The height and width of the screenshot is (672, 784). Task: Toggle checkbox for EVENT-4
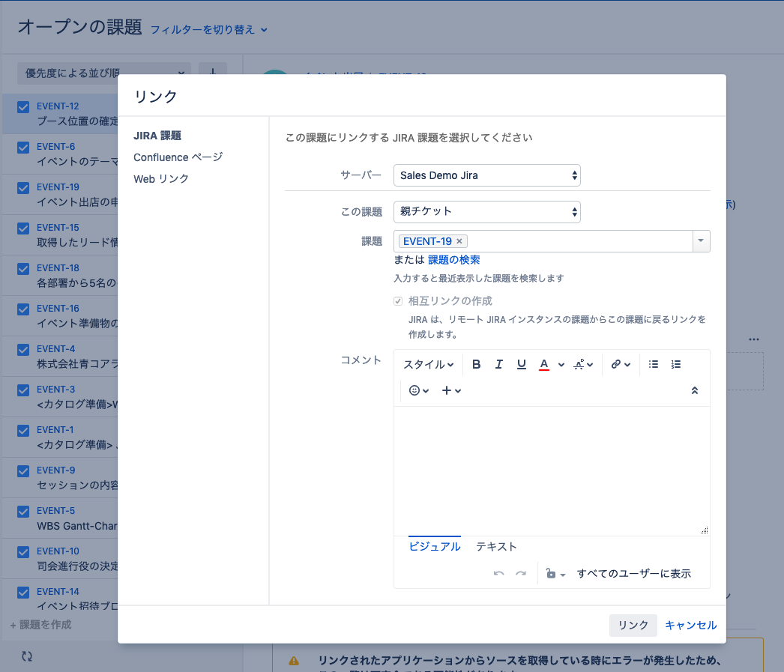pyautogui.click(x=23, y=350)
